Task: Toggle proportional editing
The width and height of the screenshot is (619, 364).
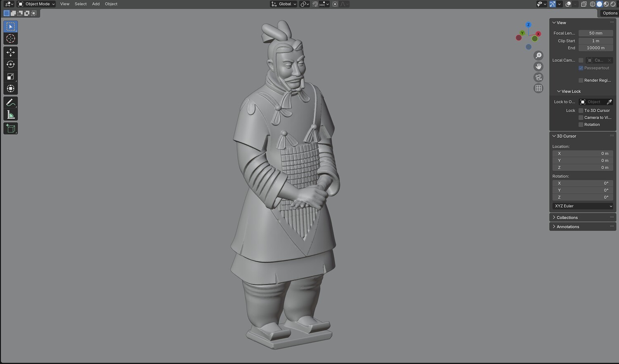Action: (335, 4)
